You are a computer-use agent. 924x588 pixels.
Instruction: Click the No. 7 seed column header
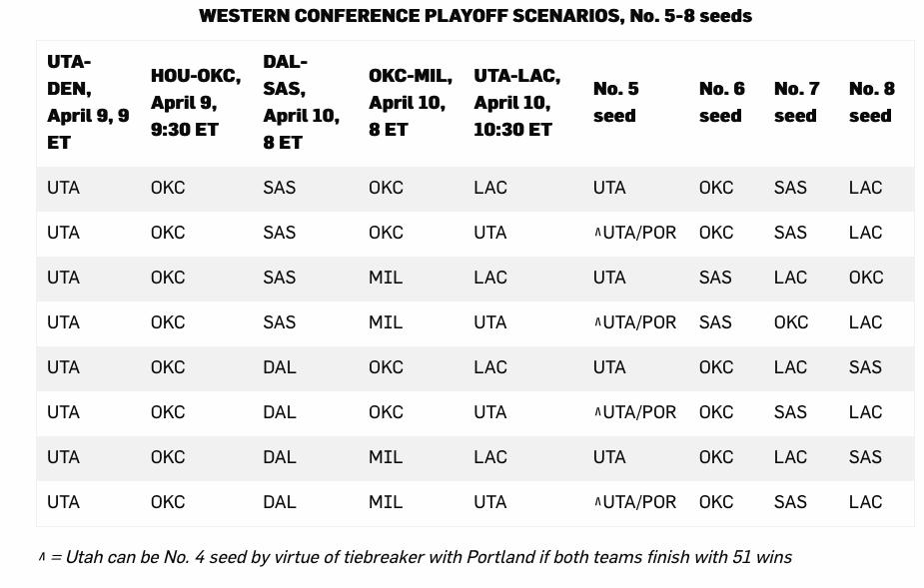[x=795, y=102]
